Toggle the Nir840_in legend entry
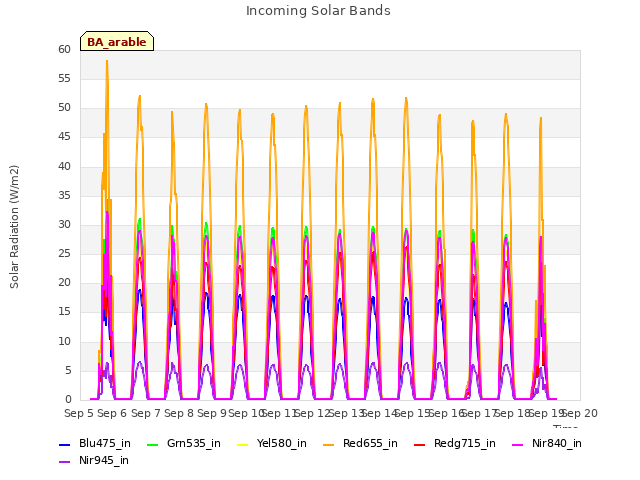The width and height of the screenshot is (640, 480). coord(547,443)
